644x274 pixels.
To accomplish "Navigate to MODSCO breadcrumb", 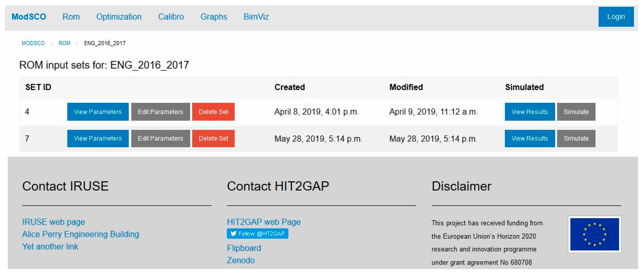I will pyautogui.click(x=33, y=43).
